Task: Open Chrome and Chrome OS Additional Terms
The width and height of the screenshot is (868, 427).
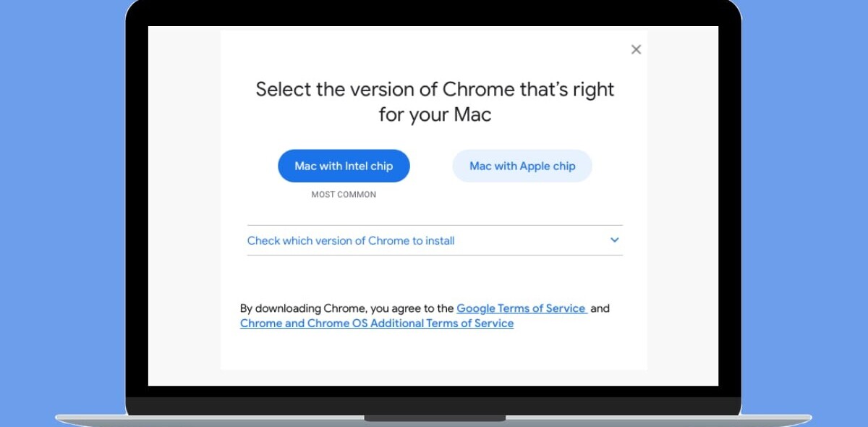Action: [x=376, y=324]
